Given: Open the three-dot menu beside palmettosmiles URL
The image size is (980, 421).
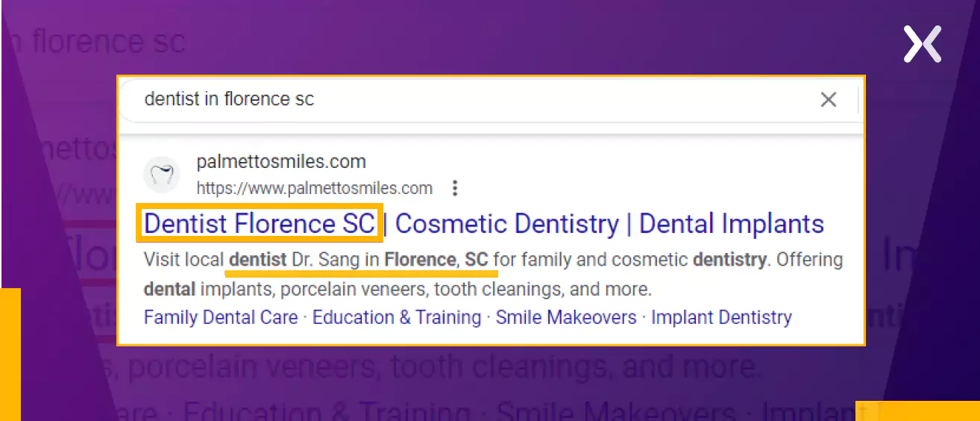Looking at the screenshot, I should pos(455,188).
